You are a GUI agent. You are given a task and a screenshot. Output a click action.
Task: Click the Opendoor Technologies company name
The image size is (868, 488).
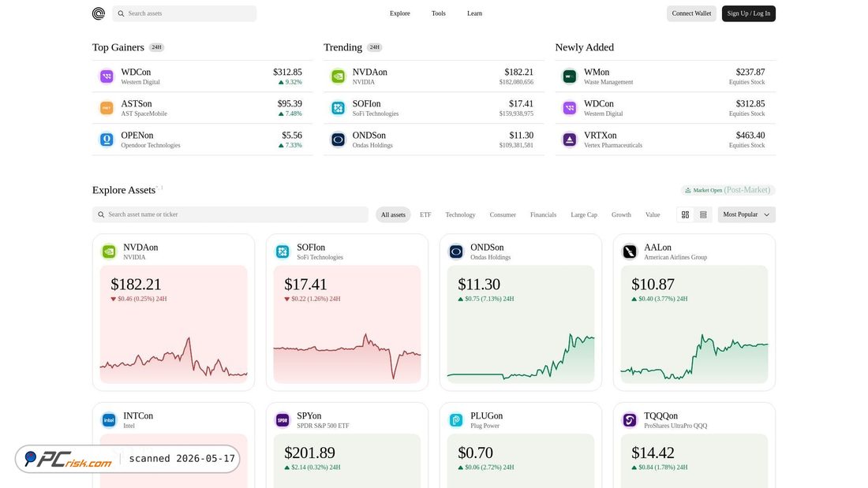click(151, 145)
